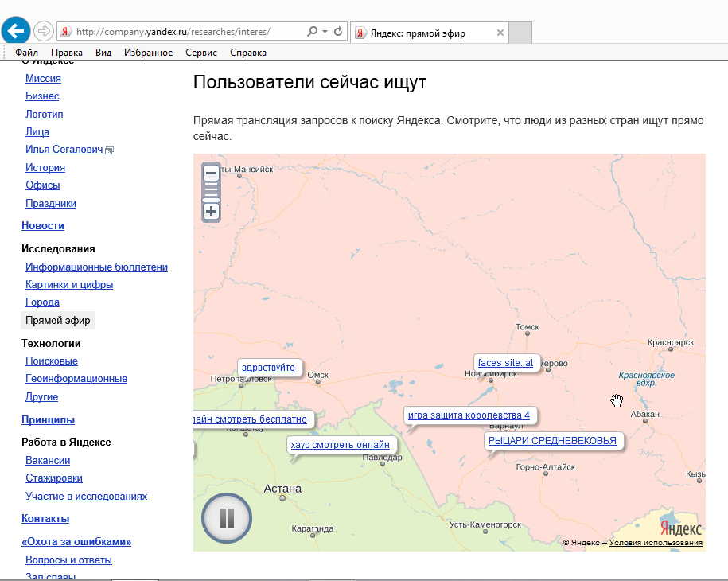Open Картинки и цифры link
The height and width of the screenshot is (581, 728).
pyautogui.click(x=69, y=285)
